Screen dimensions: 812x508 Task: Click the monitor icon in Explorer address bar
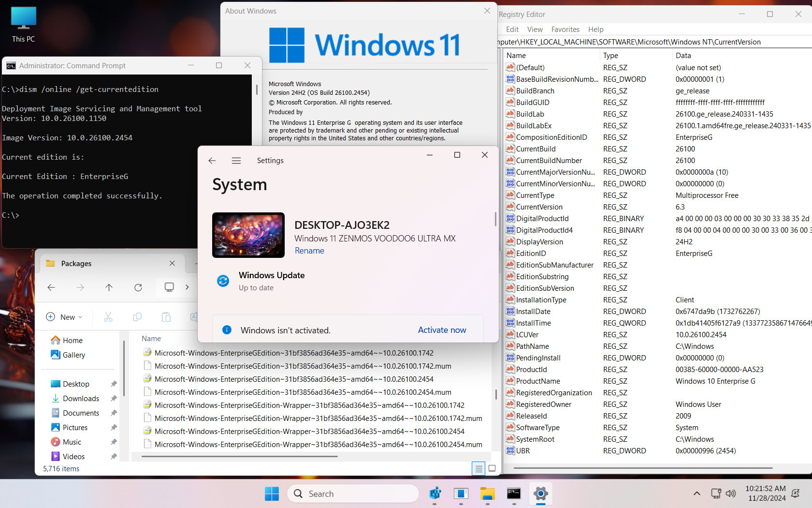(x=169, y=287)
